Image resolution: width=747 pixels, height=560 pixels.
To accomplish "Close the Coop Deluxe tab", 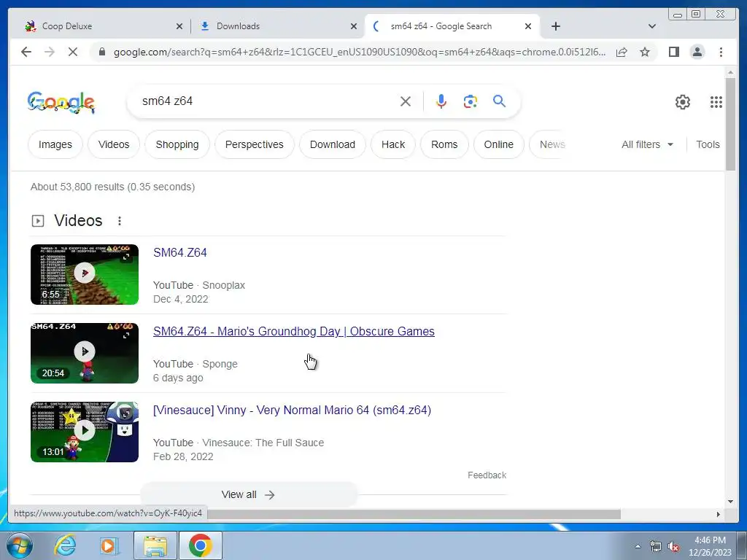I will (x=179, y=27).
